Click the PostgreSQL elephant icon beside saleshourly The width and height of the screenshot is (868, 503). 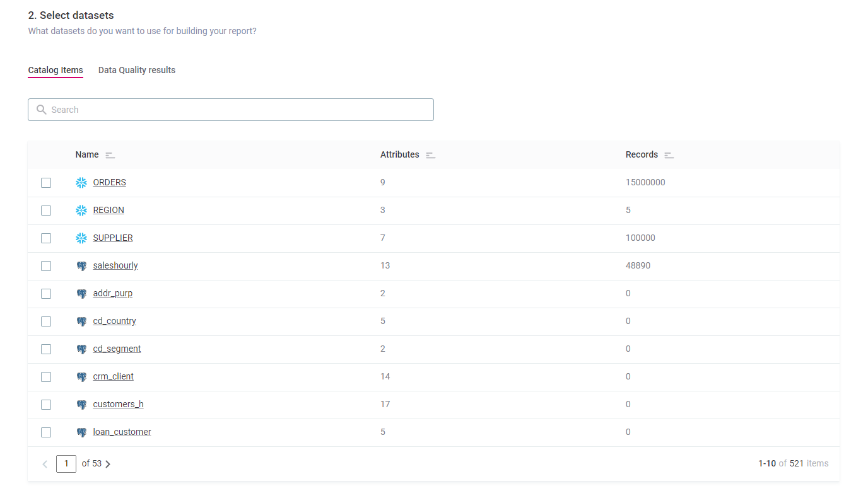click(x=81, y=265)
